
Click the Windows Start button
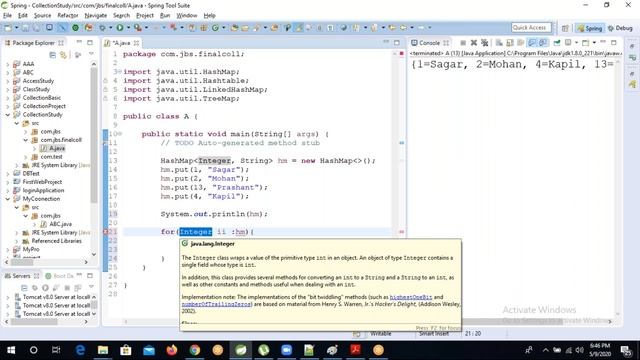pos(11,350)
